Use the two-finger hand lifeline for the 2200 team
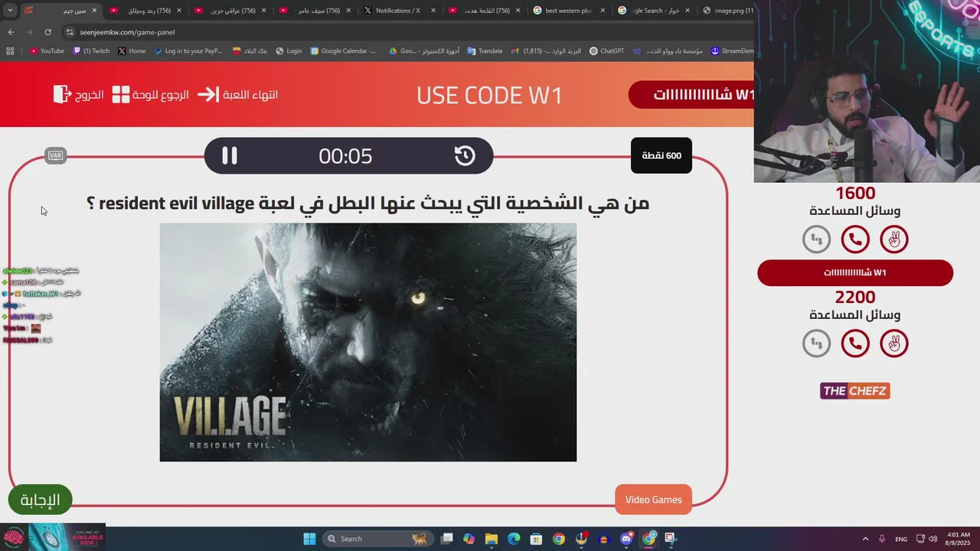This screenshot has height=551, width=980. point(893,344)
